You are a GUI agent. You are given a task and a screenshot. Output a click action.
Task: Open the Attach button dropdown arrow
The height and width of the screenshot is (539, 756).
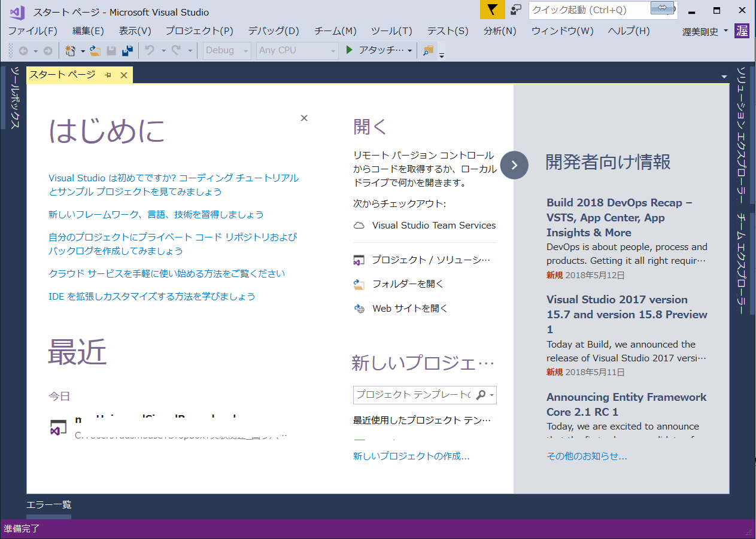coord(410,51)
